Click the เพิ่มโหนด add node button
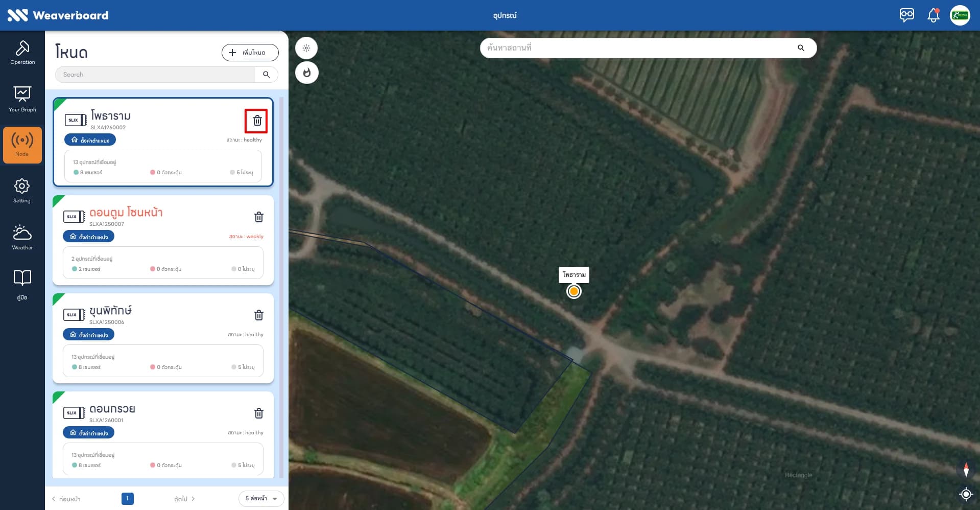Viewport: 980px width, 510px height. pyautogui.click(x=250, y=53)
